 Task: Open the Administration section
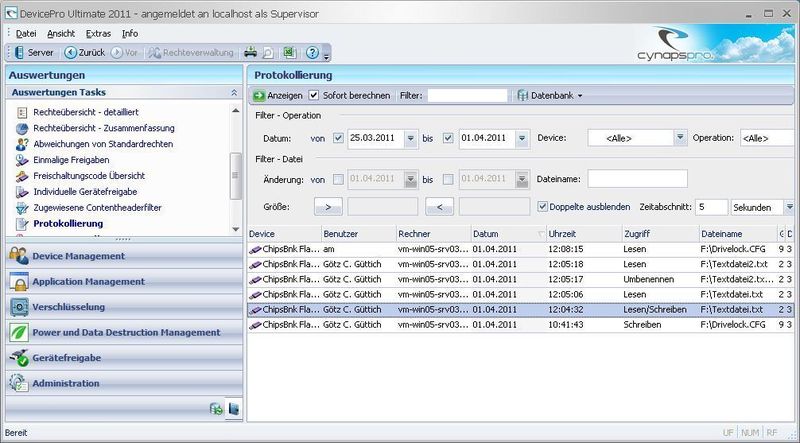(124, 383)
